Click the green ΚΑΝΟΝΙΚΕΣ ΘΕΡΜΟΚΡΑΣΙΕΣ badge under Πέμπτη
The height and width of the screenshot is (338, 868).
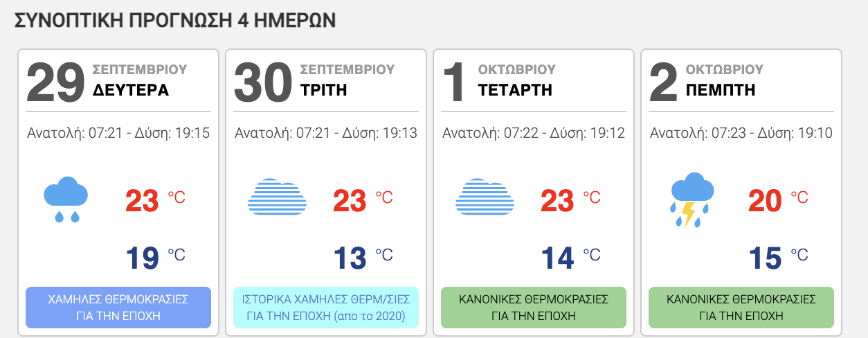[741, 308]
